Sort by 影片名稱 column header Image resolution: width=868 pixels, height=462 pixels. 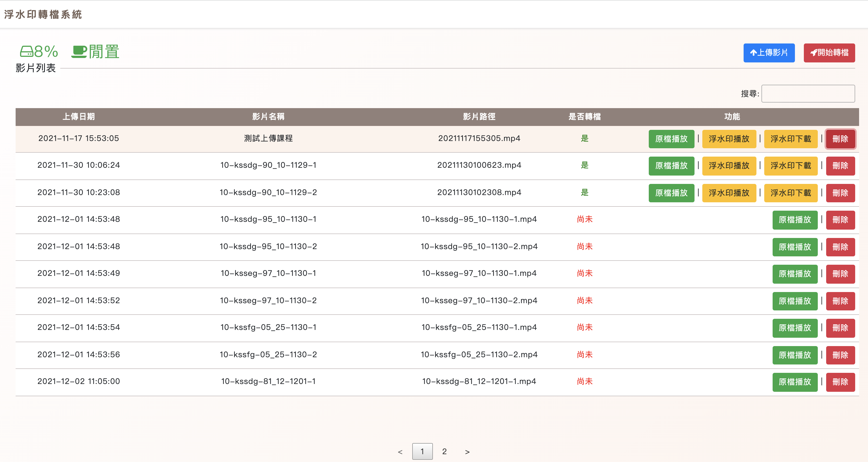pos(268,116)
